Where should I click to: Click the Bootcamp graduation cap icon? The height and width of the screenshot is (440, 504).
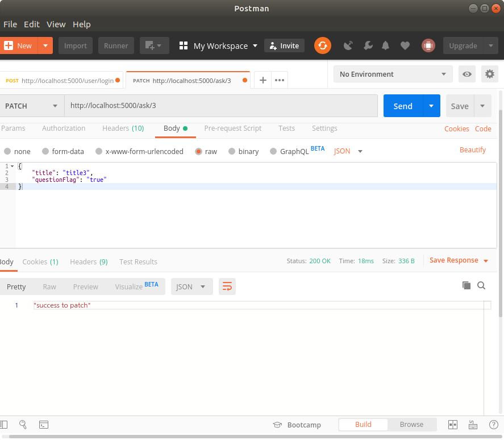coord(277,425)
